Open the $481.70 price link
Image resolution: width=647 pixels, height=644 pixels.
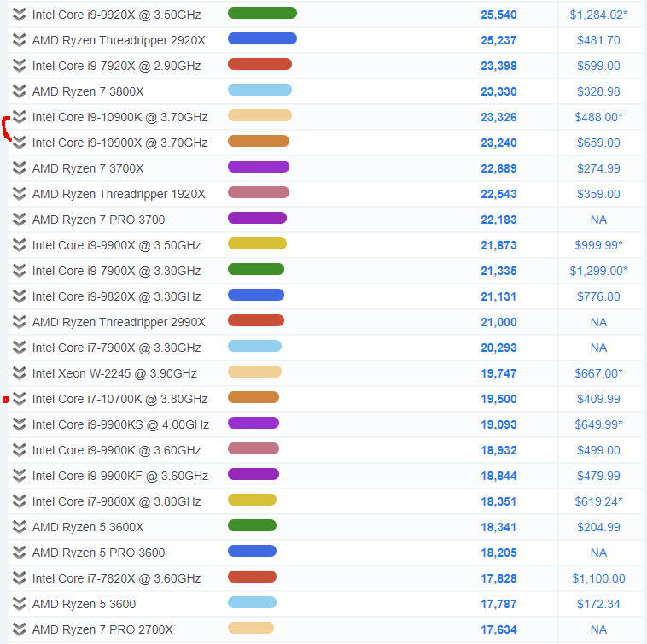coord(598,40)
